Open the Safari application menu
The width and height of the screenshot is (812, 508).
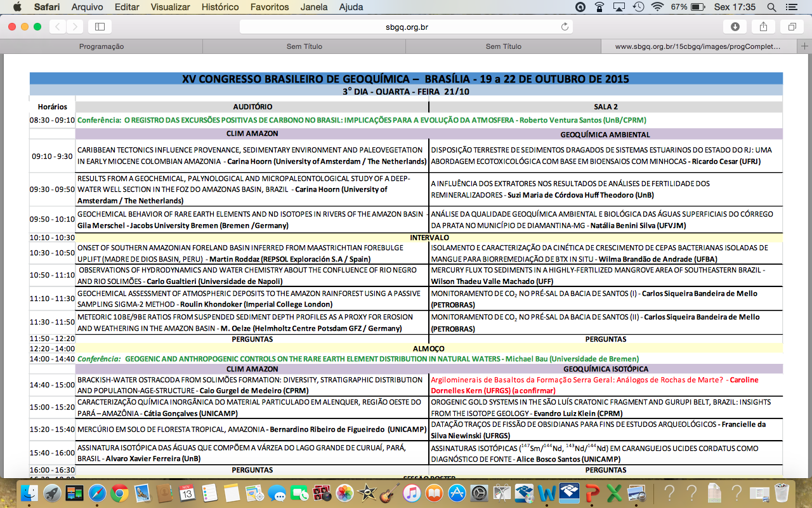48,7
